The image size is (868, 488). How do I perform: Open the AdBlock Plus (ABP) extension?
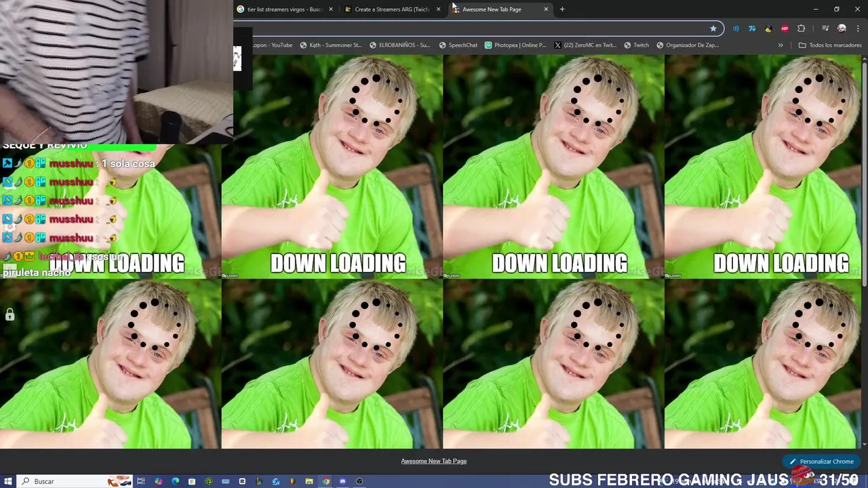click(x=785, y=28)
